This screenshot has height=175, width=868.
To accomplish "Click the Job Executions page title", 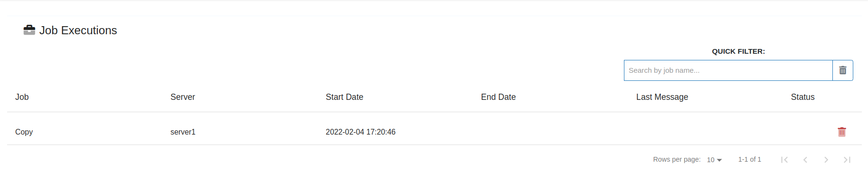I will point(78,30).
